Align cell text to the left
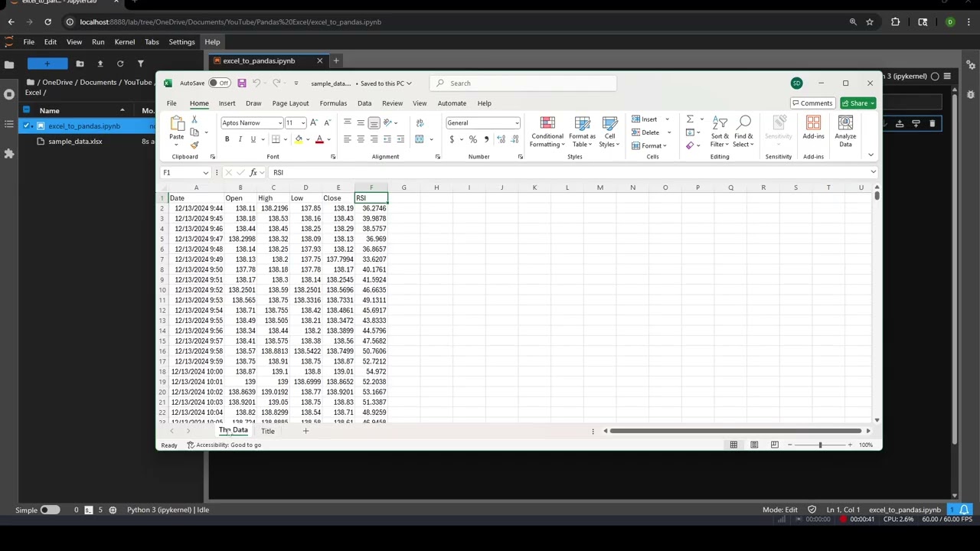Viewport: 980px width, 551px height. click(348, 139)
